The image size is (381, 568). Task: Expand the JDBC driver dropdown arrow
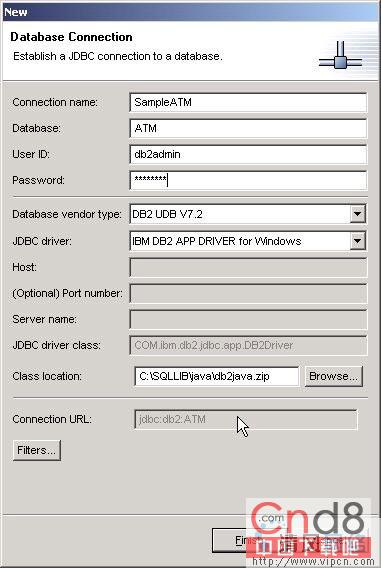[x=357, y=241]
